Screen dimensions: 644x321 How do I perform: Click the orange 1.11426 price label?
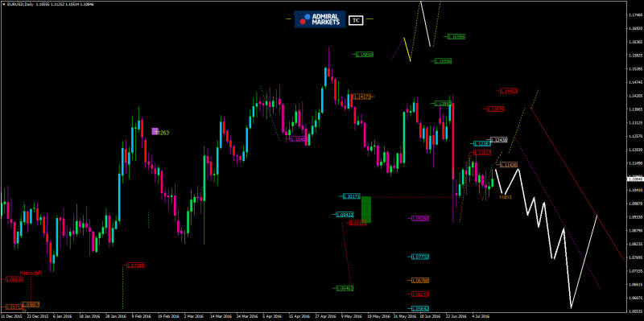click(509, 165)
